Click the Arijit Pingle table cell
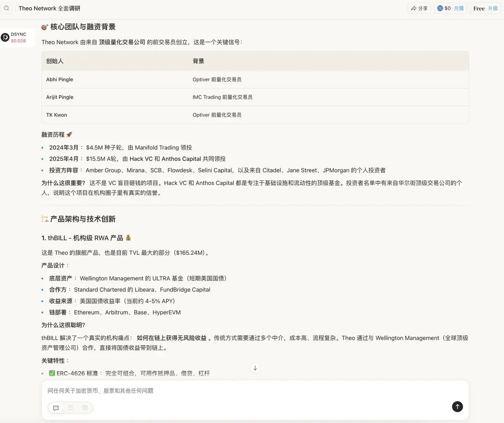The image size is (504, 423). (60, 97)
